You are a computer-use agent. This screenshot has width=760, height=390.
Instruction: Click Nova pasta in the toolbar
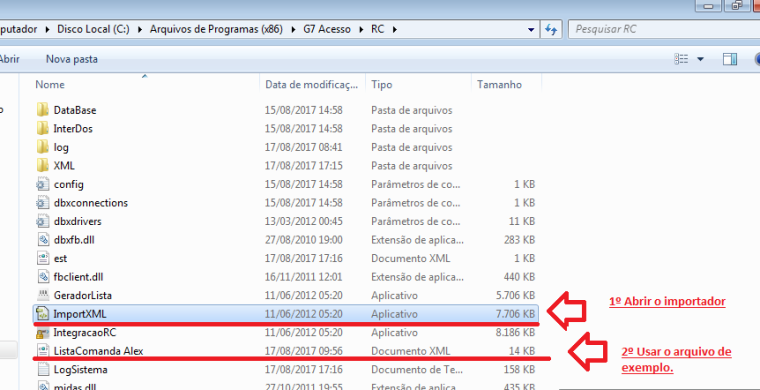pyautogui.click(x=72, y=59)
